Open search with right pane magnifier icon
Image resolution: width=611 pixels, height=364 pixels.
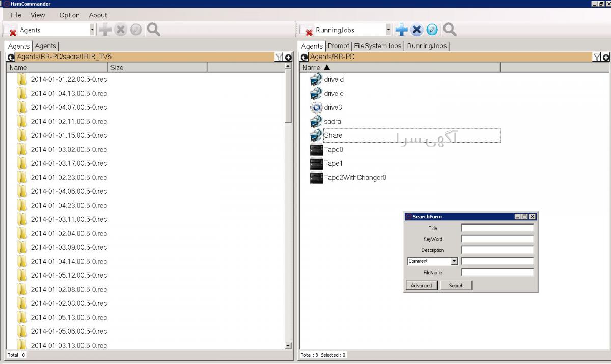[x=450, y=30]
